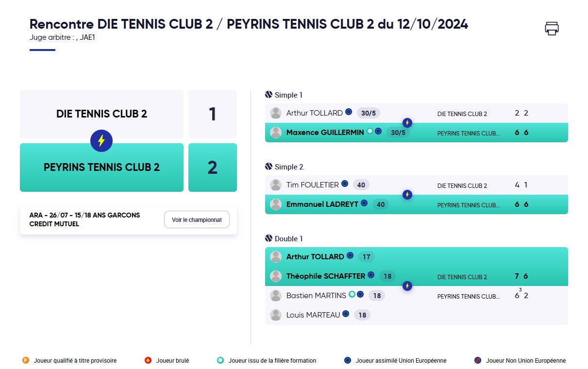This screenshot has height=369, width=588.
Task: Select the DIE TENNIS CLUB 2 team card
Action: [101, 114]
